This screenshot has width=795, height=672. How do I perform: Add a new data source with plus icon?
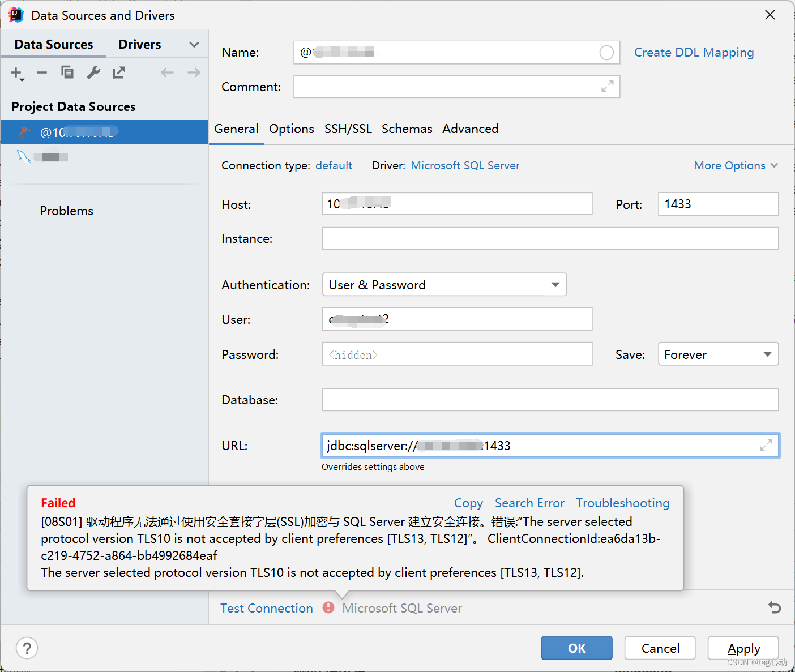pyautogui.click(x=17, y=73)
